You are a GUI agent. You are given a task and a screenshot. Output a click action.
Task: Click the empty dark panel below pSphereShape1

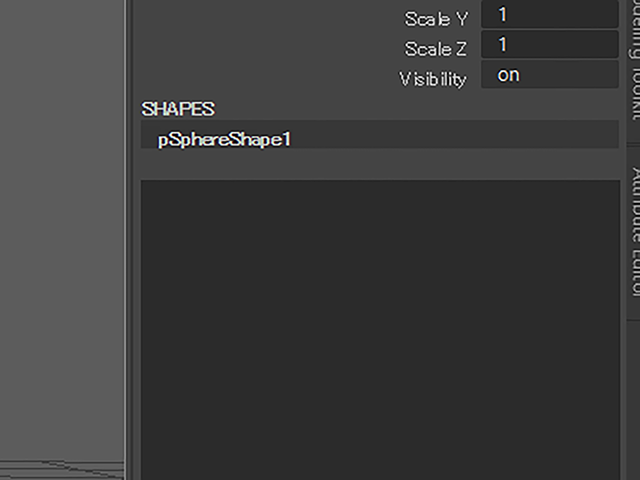tap(380, 330)
